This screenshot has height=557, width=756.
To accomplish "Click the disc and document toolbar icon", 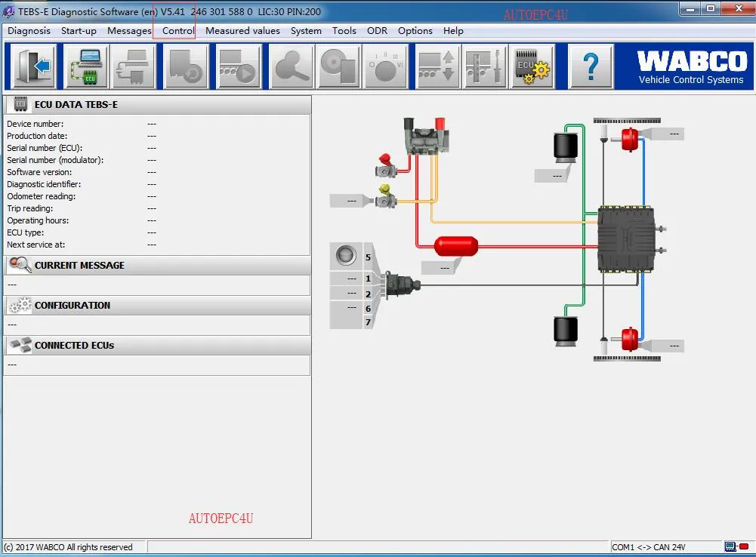I will 338,66.
